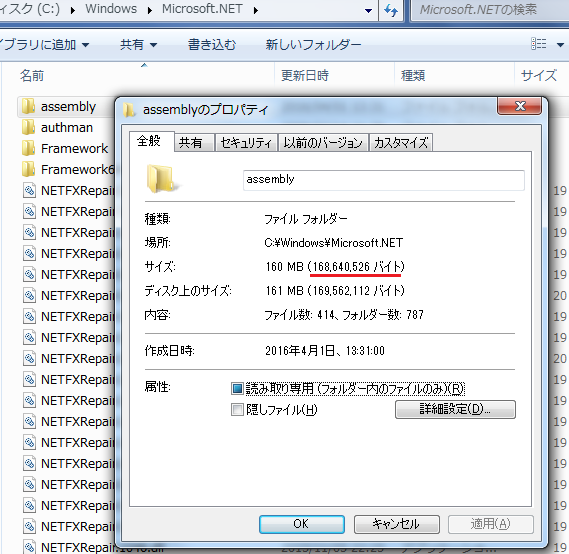Image resolution: width=569 pixels, height=554 pixels.
Task: Toggle the 読み取り専用 checkbox
Action: click(x=237, y=389)
